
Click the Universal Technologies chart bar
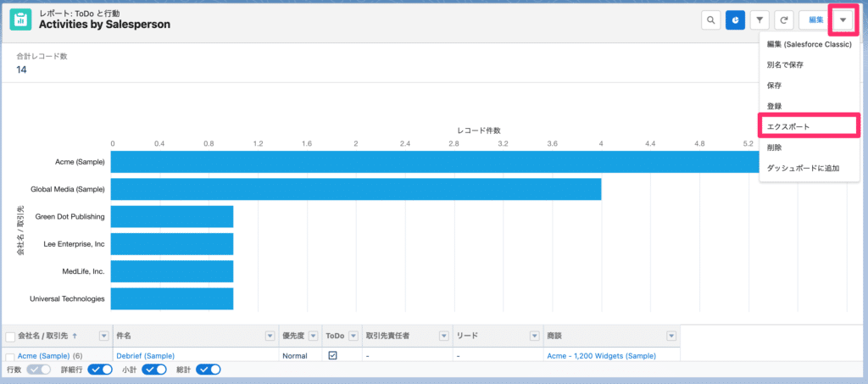click(172, 298)
